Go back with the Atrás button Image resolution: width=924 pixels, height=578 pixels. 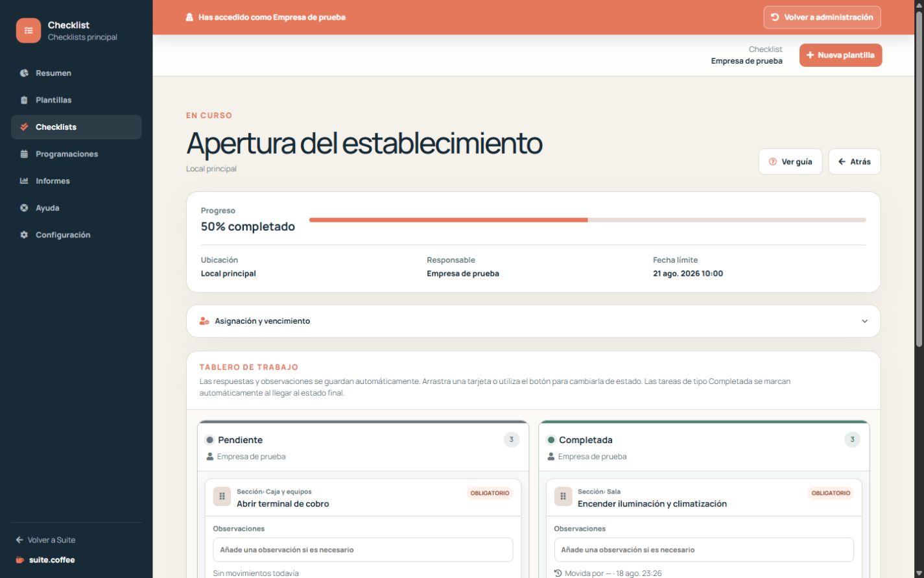[x=855, y=162]
